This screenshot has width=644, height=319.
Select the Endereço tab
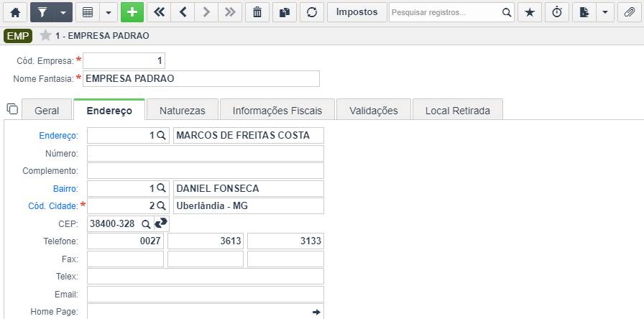point(109,111)
